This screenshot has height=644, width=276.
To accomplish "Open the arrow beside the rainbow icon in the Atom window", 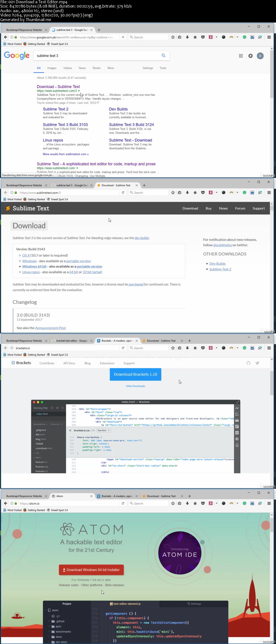I will pyautogui.click(x=237, y=503).
